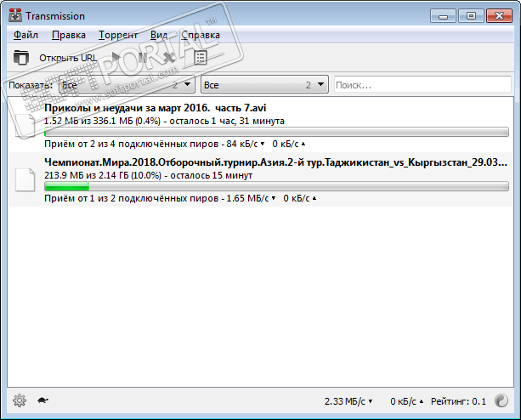Click total download speed 2.33 МБ/с
The image size is (521, 420).
coord(345,401)
